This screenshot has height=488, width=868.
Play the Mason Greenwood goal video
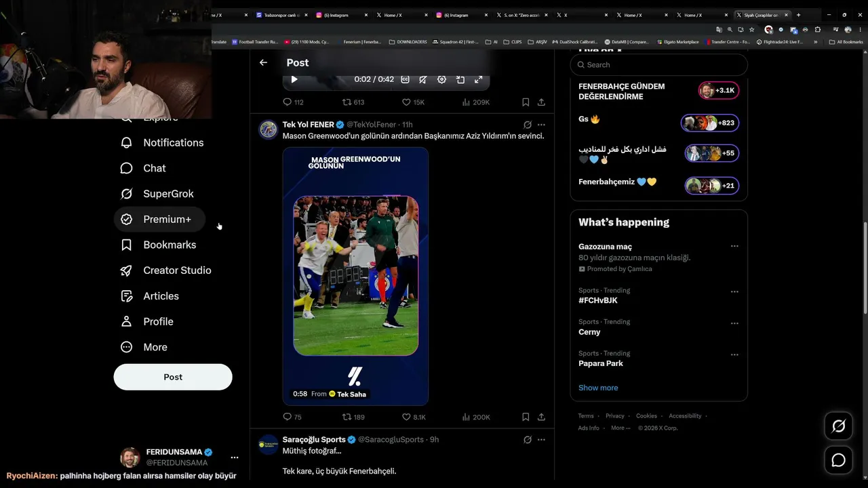click(355, 276)
